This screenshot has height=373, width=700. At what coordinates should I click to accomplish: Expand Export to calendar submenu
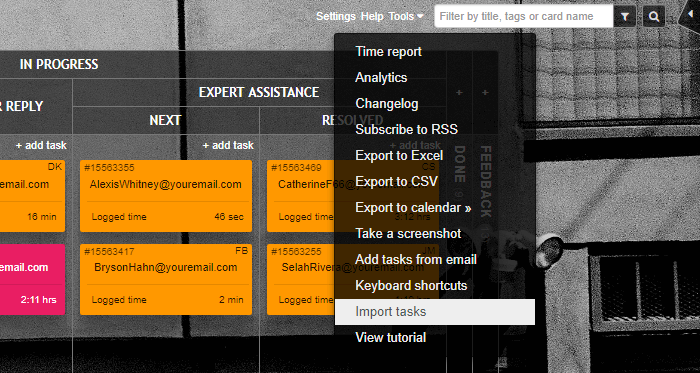(434, 207)
